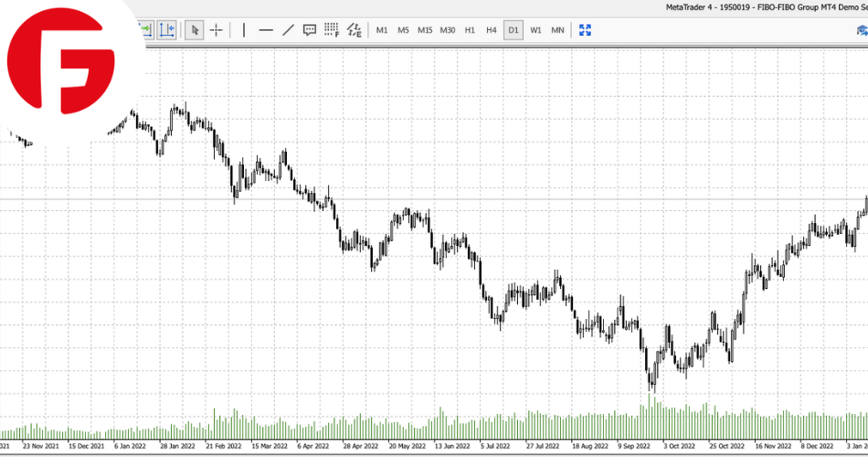Expand the chart with the fullscreen icon
This screenshot has height=457, width=868.
(586, 30)
